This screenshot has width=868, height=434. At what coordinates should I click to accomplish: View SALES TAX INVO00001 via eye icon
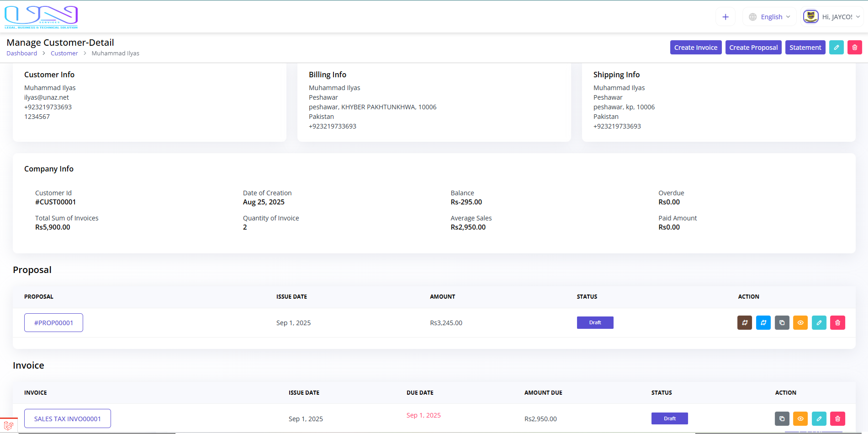pyautogui.click(x=800, y=418)
